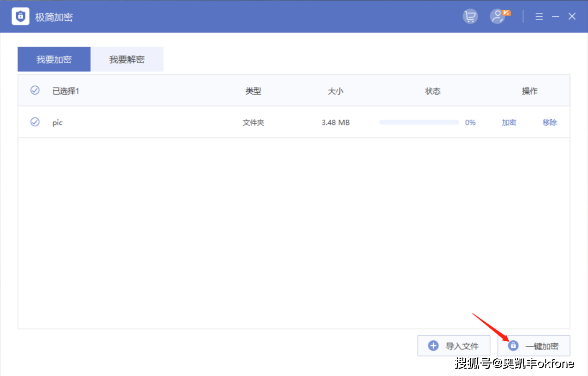The width and height of the screenshot is (588, 376).
Task: Click the 导入文件 button
Action: [454, 346]
